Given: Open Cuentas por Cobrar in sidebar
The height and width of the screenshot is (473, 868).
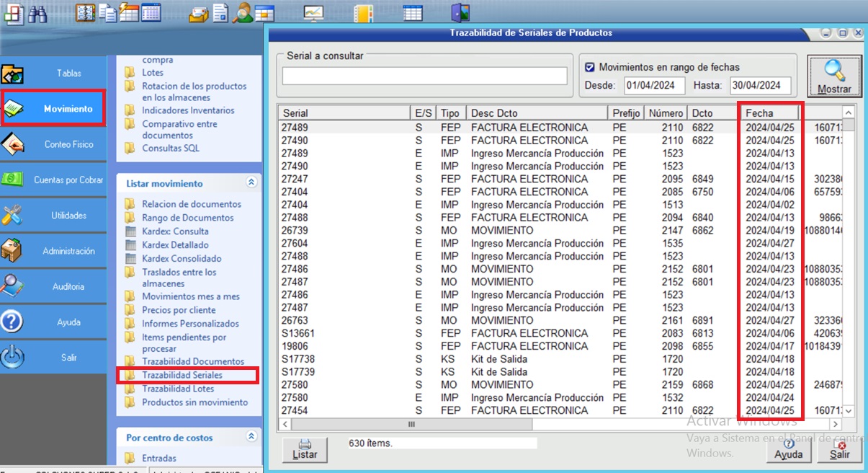Looking at the screenshot, I should [53, 180].
